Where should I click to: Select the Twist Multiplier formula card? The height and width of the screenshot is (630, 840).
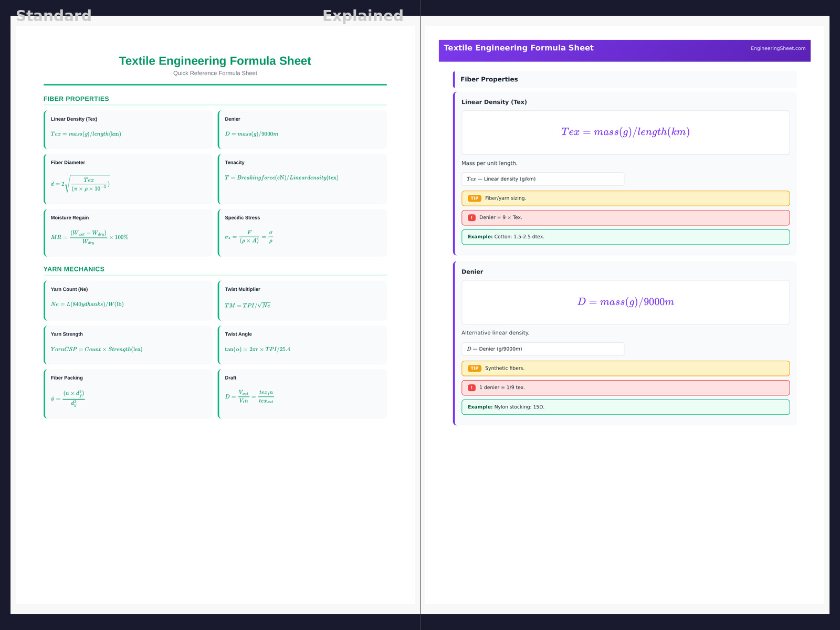[302, 300]
